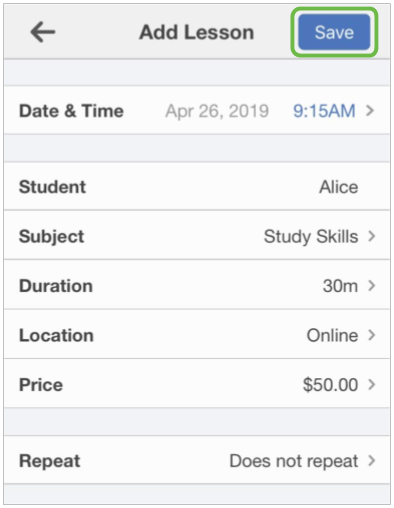Pick the Apr 26, 2019 date

[217, 111]
